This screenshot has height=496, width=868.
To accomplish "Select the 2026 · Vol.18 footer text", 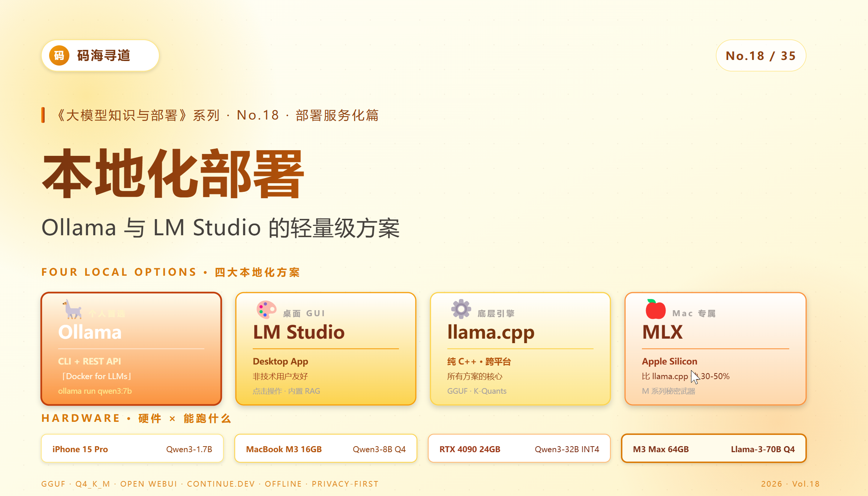I will (790, 484).
